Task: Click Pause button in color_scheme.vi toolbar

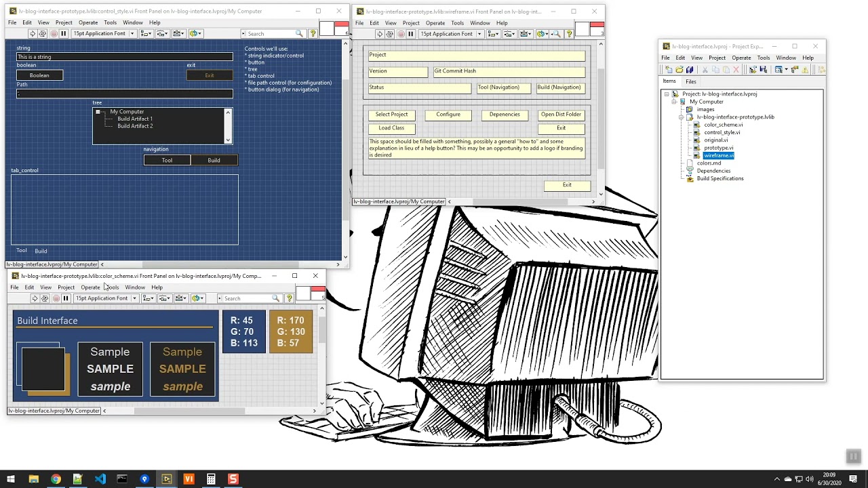Action: pyautogui.click(x=66, y=298)
